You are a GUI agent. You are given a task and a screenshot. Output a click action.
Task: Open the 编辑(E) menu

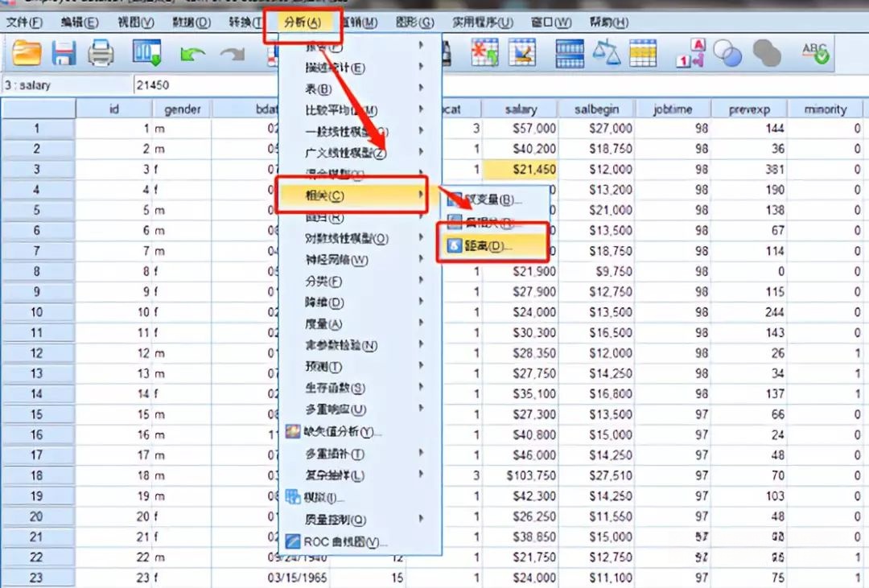(80, 23)
